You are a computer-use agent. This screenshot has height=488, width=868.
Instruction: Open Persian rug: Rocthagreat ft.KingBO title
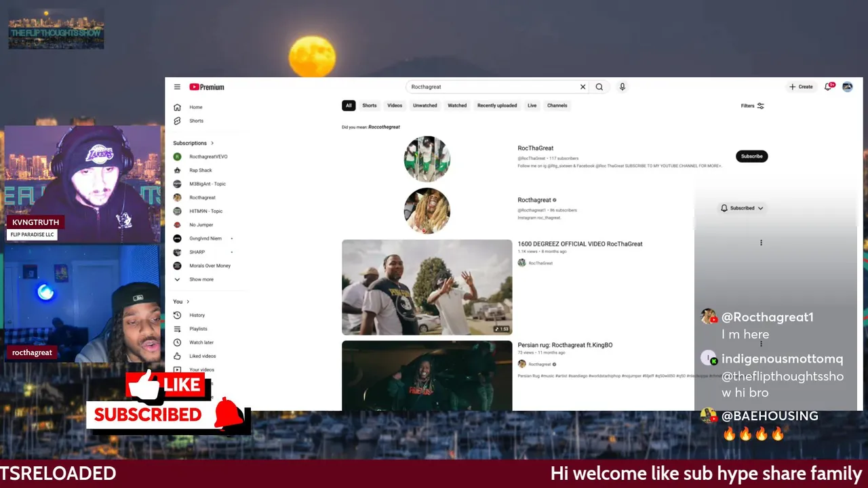565,345
